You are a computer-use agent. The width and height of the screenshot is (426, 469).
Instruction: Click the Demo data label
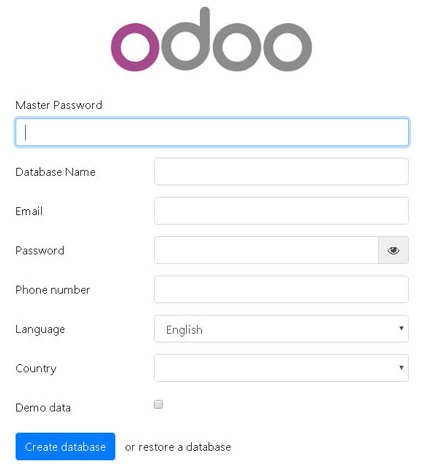pos(43,407)
